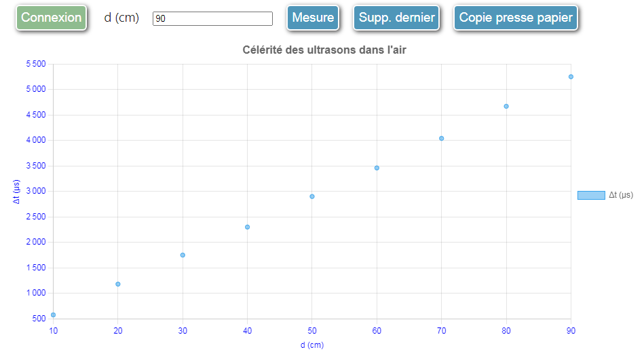
Task: Click the 5 500 y-axis tick label
Action: pyautogui.click(x=36, y=64)
